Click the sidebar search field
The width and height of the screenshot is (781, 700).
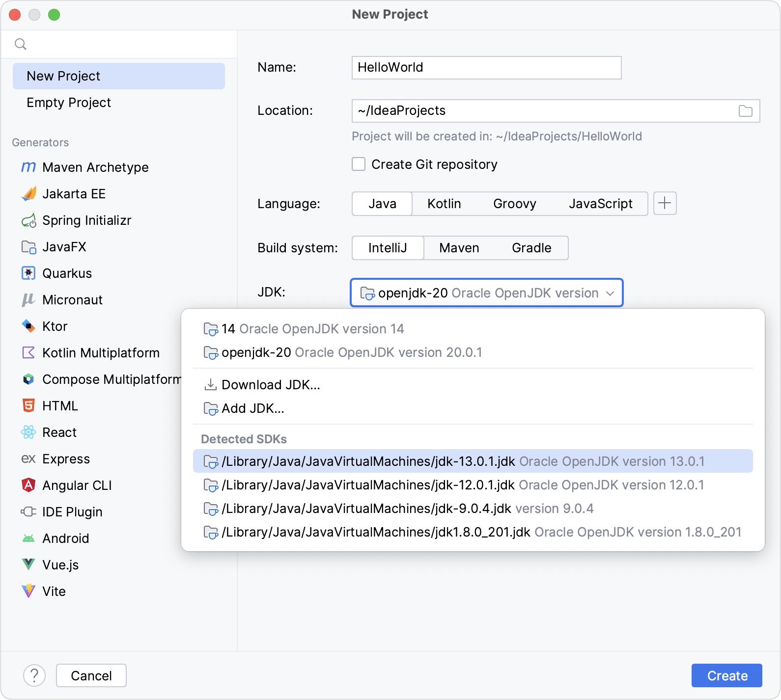coord(119,44)
